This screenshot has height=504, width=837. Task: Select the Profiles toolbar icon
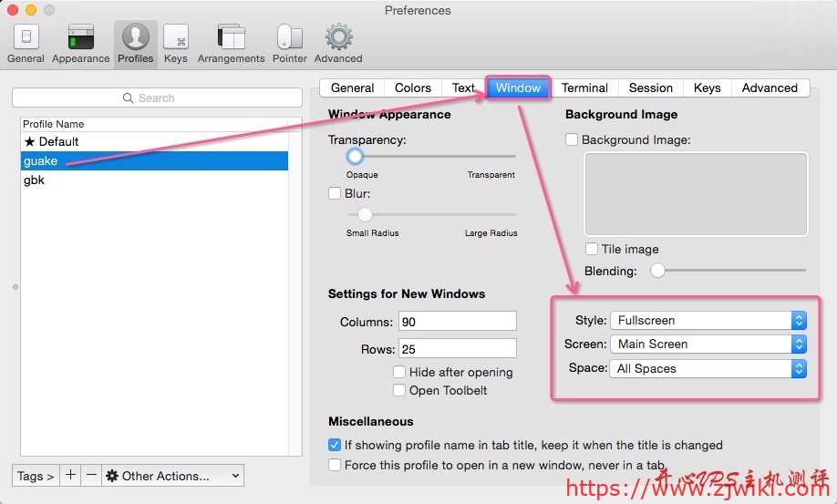[135, 43]
